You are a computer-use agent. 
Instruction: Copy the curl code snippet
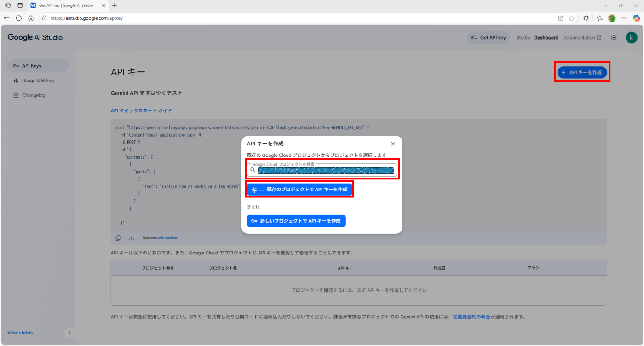(118, 238)
